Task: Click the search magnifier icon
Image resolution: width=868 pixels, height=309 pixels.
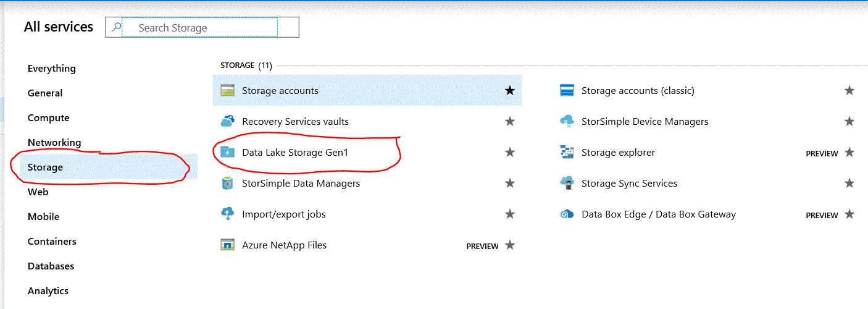Action: click(114, 28)
